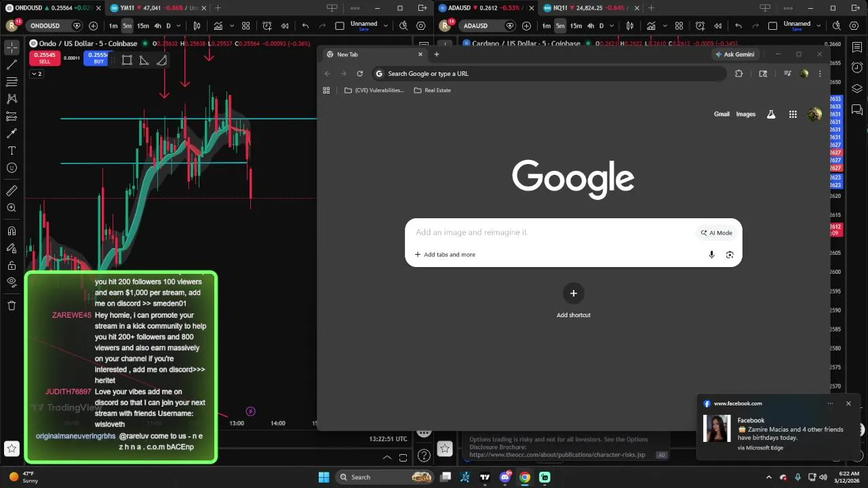Select the arc shape in floating toolbar
Viewport: 868px width, 488px height.
161,60
